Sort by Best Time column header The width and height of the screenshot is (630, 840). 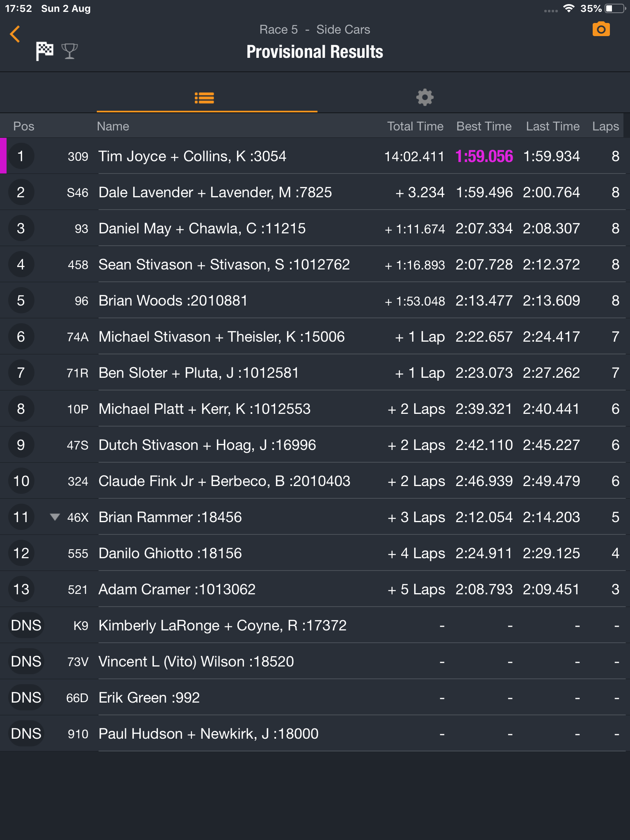pyautogui.click(x=484, y=126)
